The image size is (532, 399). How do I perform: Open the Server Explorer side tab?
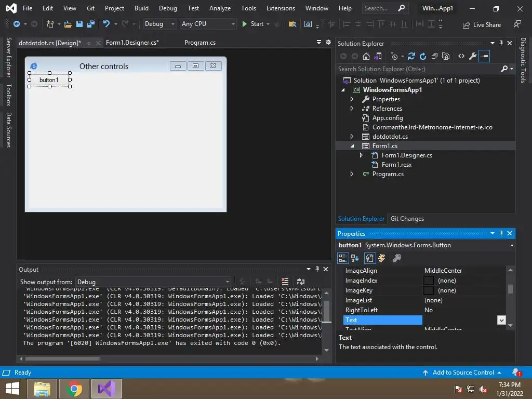[9, 57]
